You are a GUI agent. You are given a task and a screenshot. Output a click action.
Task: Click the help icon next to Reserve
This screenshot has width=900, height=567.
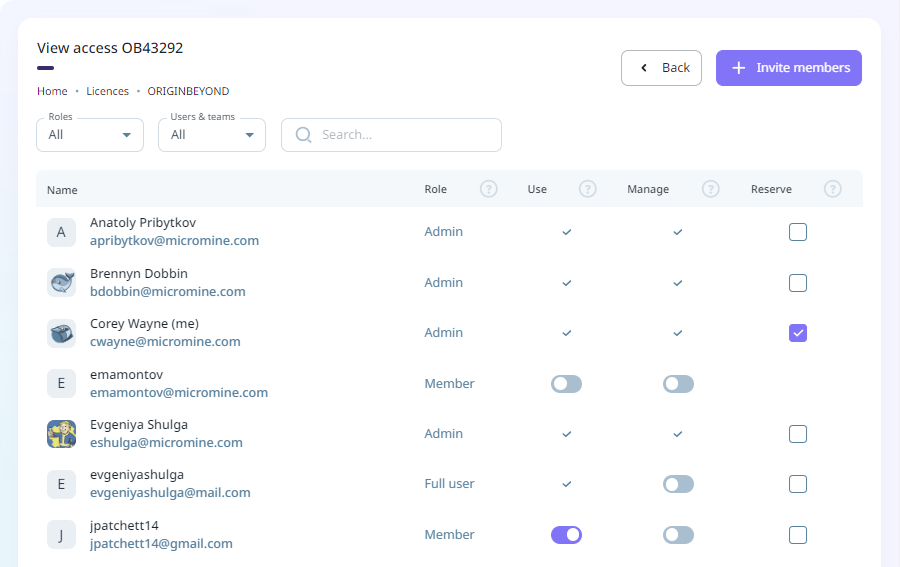pos(833,189)
